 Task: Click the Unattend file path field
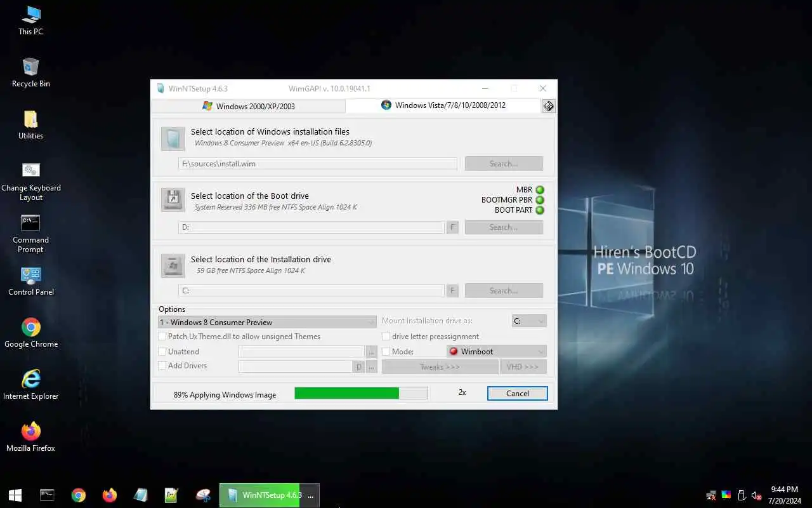coord(301,352)
